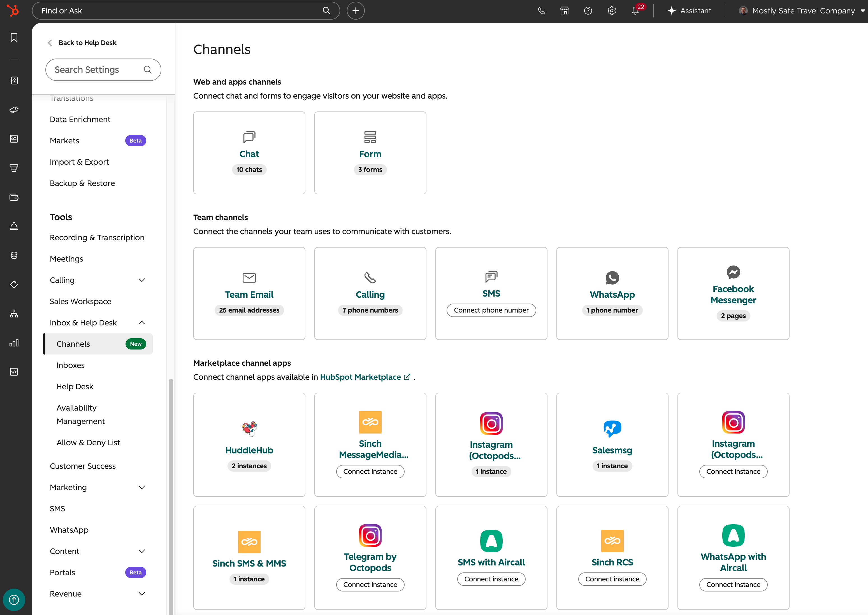Expand the Revenue section in sidebar
The image size is (868, 615).
(142, 594)
